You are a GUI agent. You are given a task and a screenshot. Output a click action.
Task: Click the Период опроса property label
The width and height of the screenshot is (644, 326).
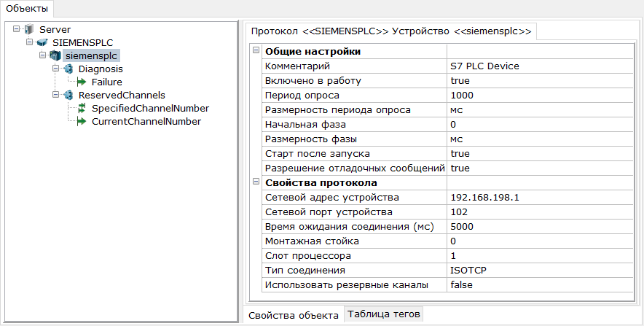click(302, 96)
